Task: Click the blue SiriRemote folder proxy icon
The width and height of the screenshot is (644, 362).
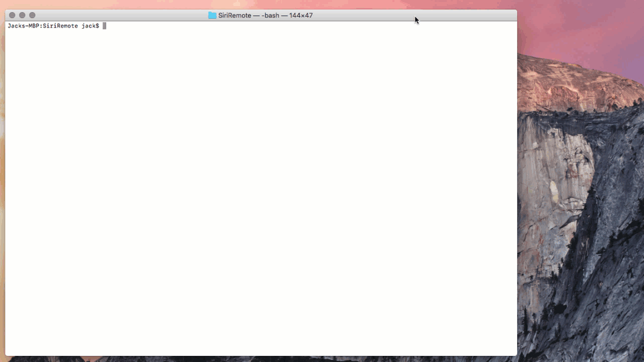Action: (212, 15)
